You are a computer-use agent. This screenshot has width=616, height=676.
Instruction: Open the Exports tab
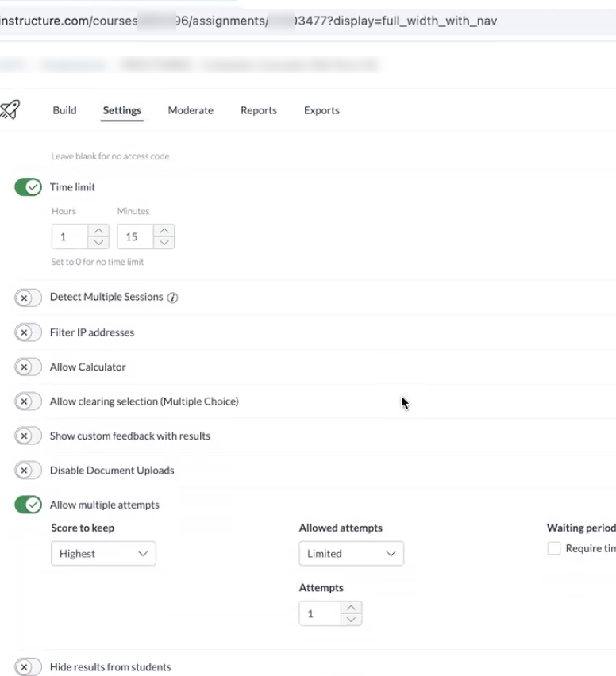pyautogui.click(x=321, y=110)
